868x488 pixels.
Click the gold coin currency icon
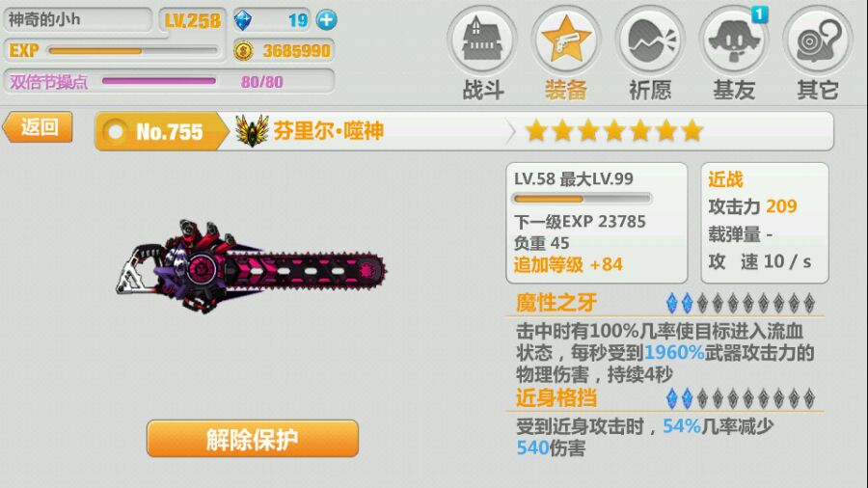pyautogui.click(x=243, y=51)
